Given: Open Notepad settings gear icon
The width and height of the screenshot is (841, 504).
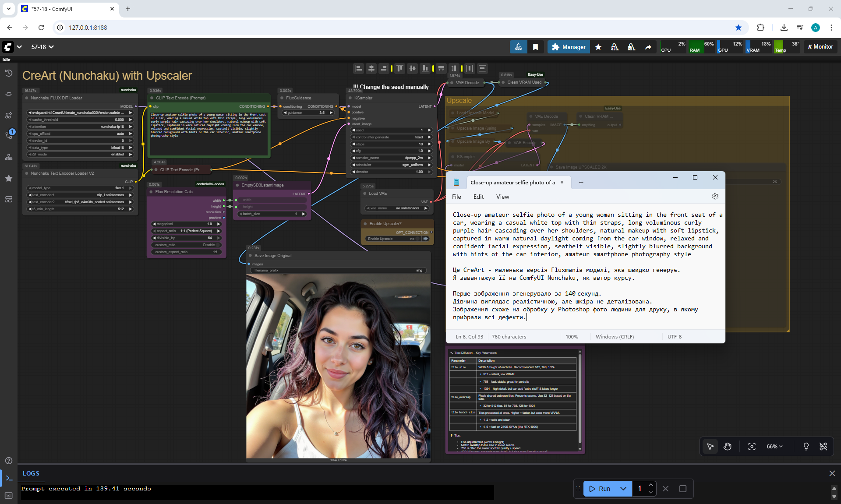Looking at the screenshot, I should coord(715,197).
